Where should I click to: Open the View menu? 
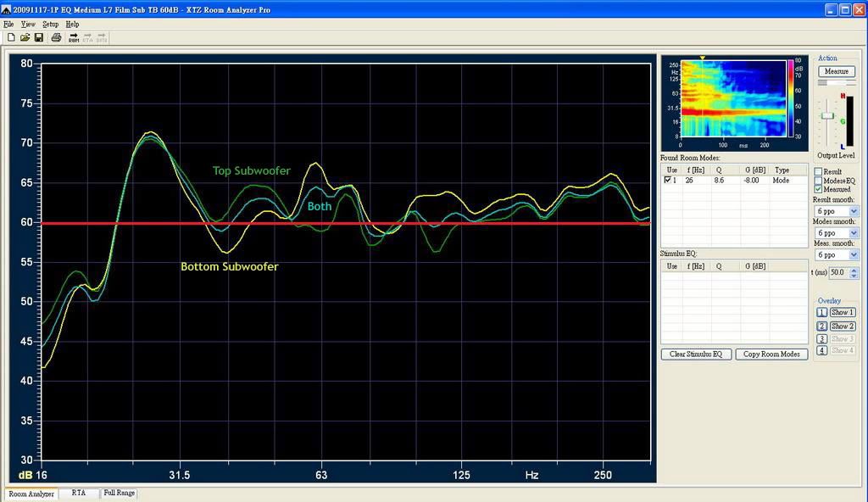(28, 25)
